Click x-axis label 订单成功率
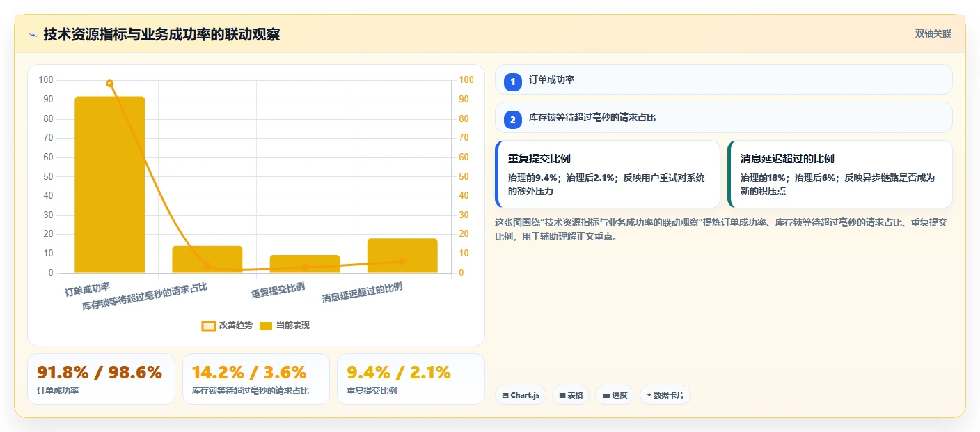The image size is (980, 432). (87, 289)
